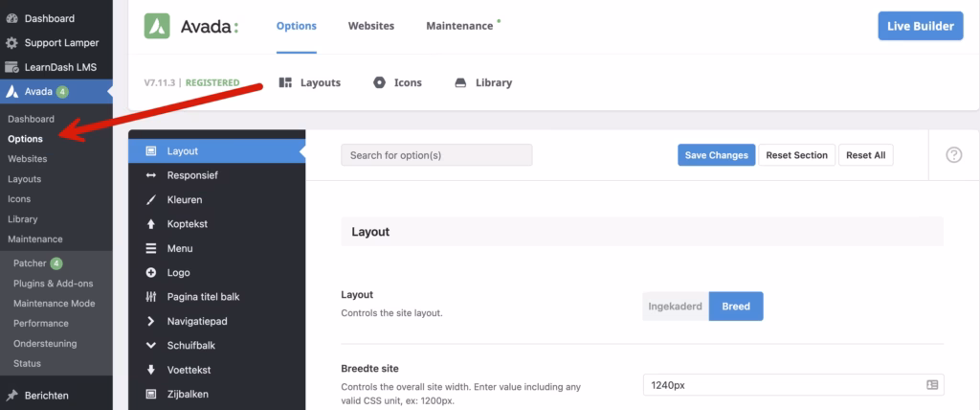Click the Reset Section button
980x410 pixels.
click(x=797, y=155)
